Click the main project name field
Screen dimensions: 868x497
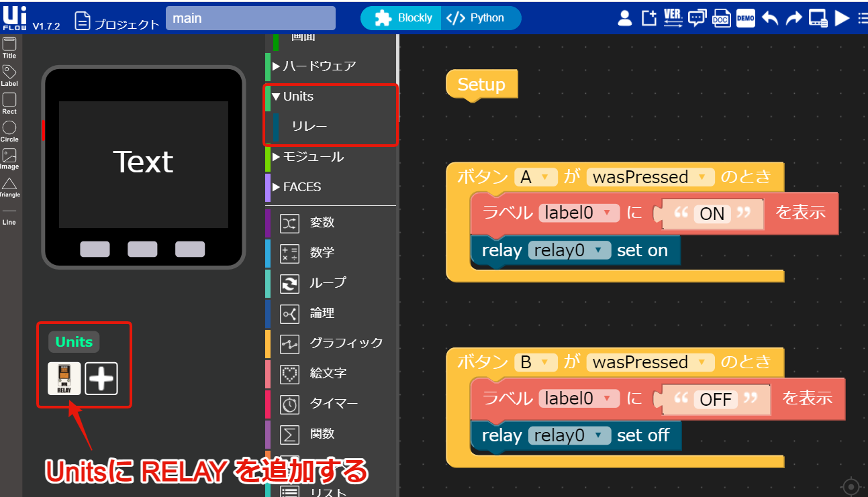[x=250, y=17]
